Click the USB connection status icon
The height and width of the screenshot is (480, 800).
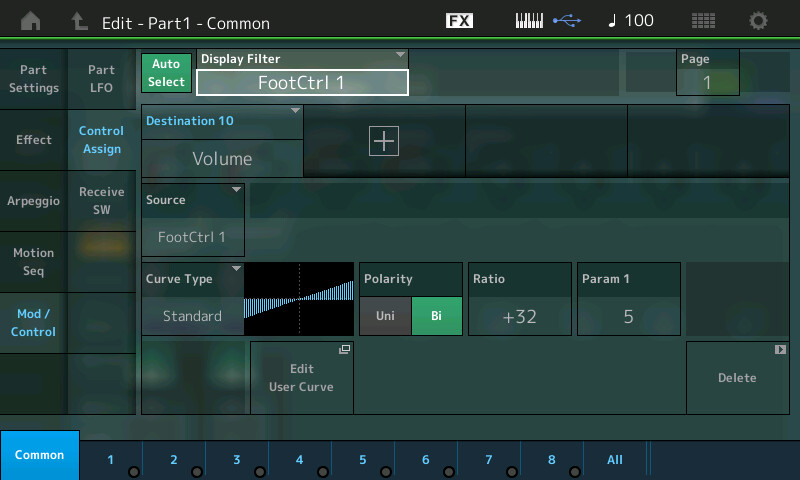567,20
